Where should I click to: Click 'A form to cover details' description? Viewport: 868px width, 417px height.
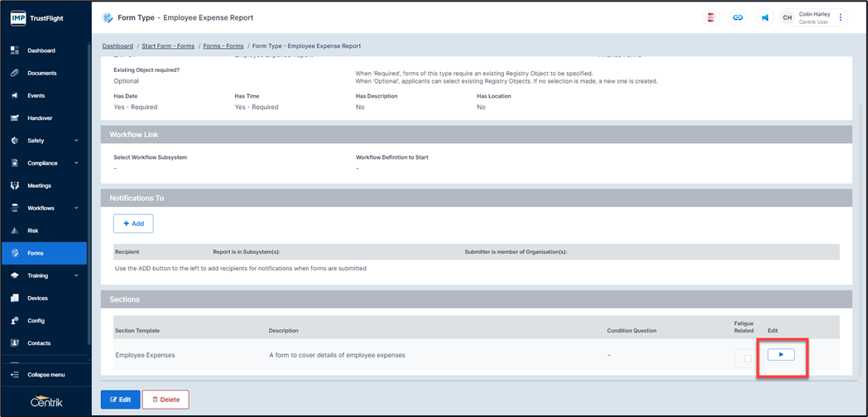click(337, 355)
